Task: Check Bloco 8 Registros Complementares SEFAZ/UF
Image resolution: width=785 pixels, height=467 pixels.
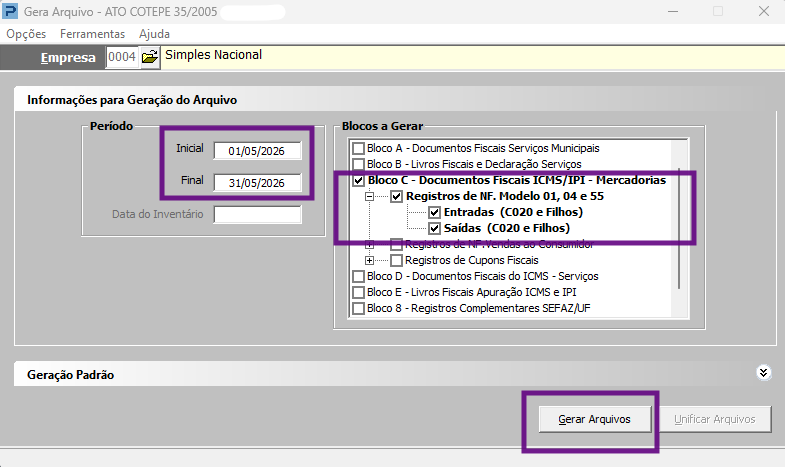Action: pos(358,309)
